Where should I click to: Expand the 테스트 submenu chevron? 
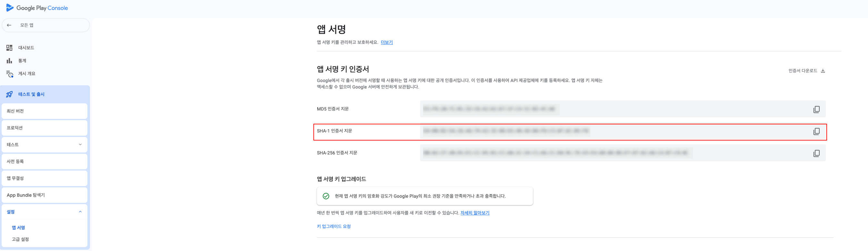click(80, 144)
